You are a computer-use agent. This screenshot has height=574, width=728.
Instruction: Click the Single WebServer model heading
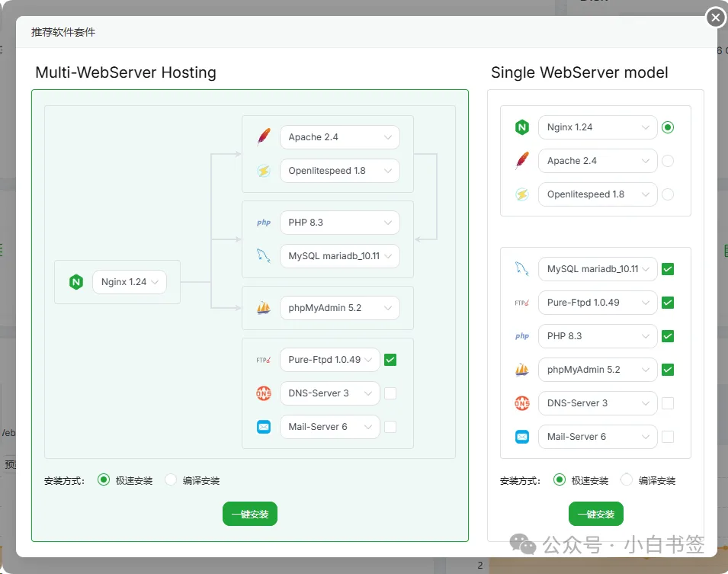(579, 72)
